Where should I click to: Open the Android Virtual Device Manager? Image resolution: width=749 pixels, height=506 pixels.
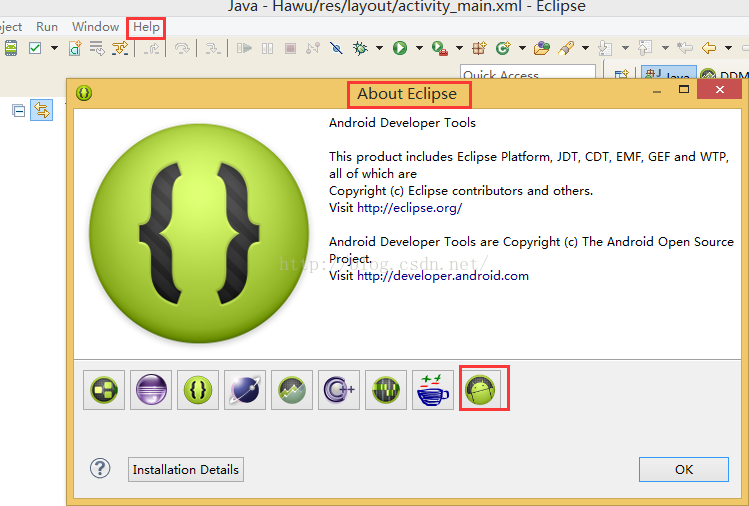coord(11,48)
